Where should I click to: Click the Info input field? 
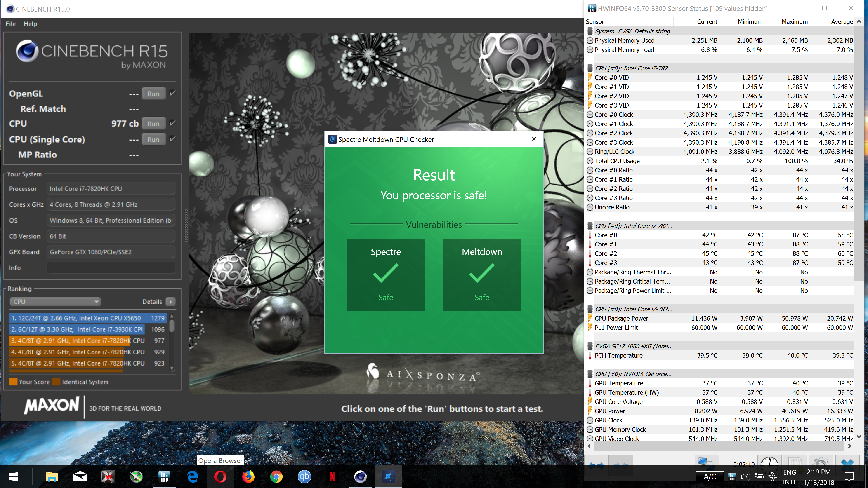tap(111, 268)
